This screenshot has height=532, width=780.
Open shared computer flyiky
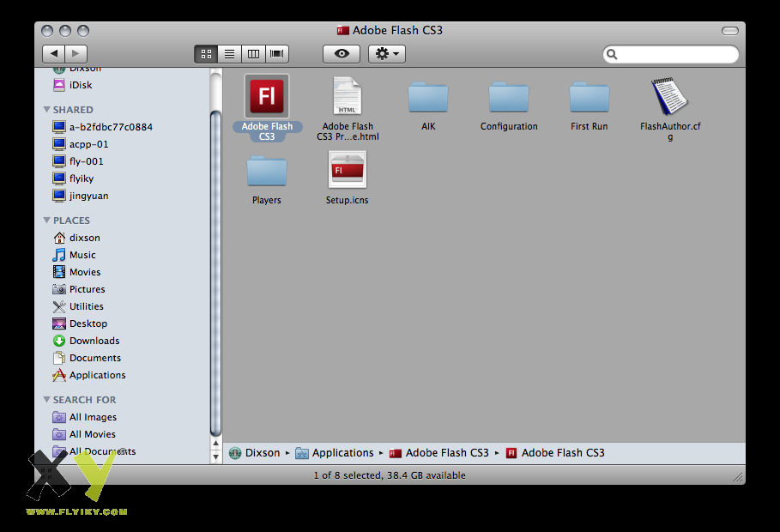(x=73, y=178)
